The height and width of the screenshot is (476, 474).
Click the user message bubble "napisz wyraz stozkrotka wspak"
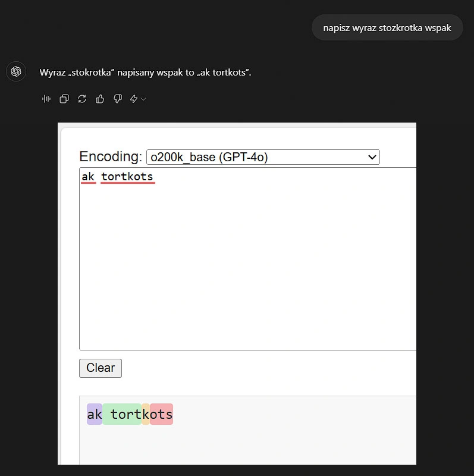click(x=387, y=27)
